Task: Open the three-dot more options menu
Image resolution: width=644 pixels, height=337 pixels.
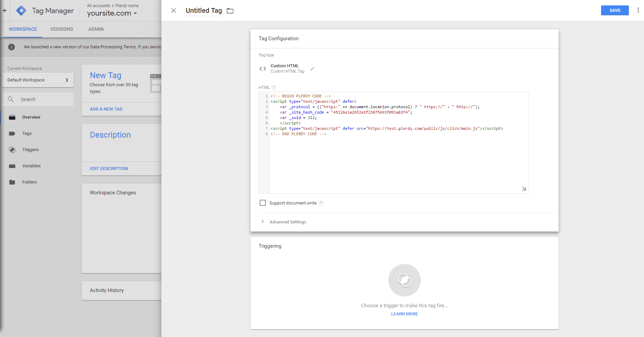Action: tap(638, 10)
